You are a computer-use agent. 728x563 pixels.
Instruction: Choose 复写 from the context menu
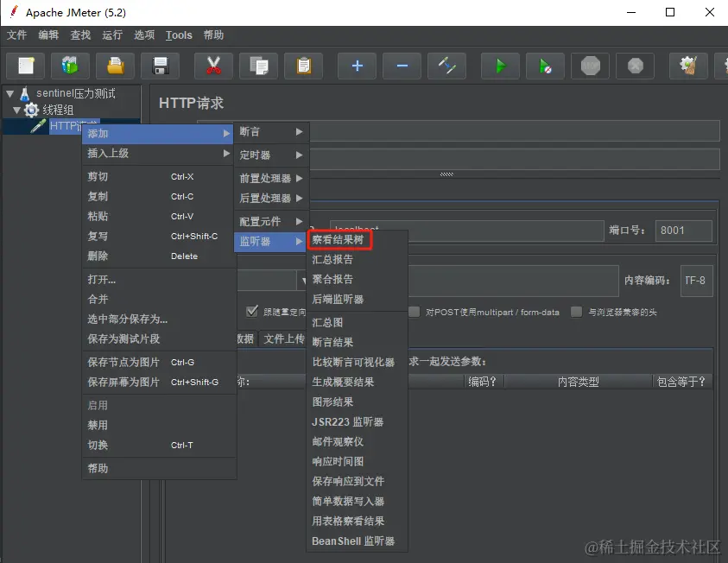click(158, 237)
